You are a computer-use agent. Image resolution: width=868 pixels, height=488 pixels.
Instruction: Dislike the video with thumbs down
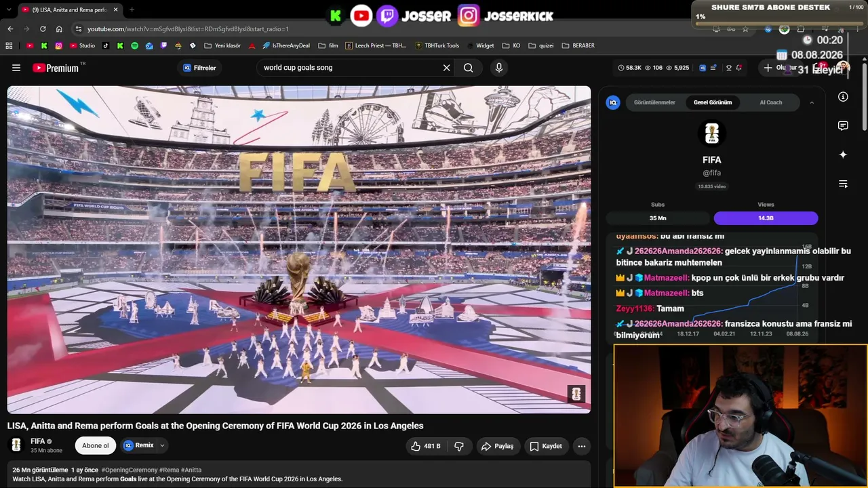point(459,446)
